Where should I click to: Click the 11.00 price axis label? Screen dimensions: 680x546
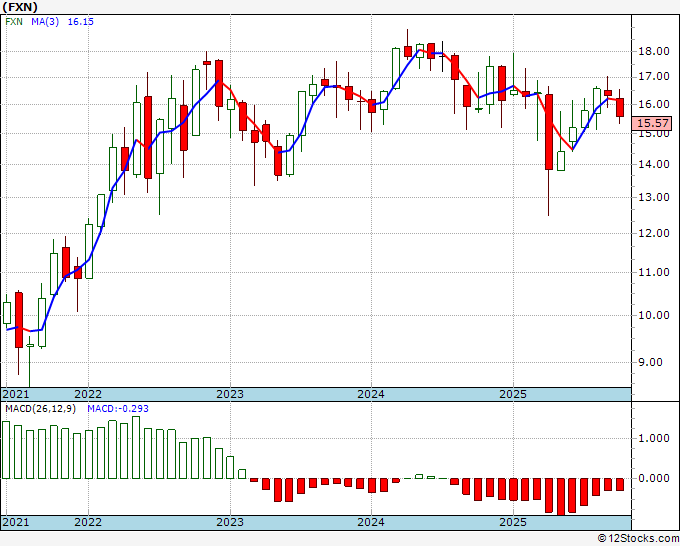tap(654, 272)
